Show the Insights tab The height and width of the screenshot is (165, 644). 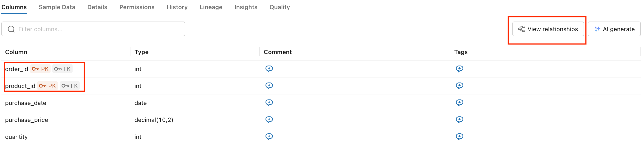[x=246, y=7]
